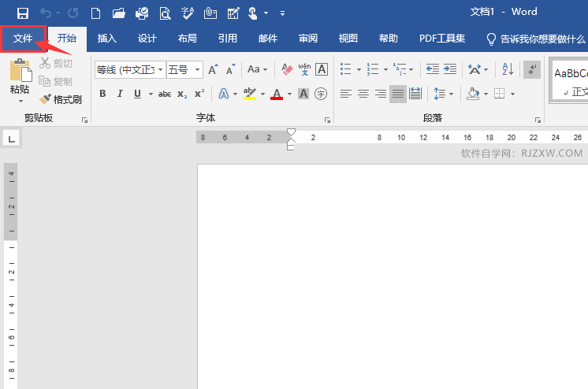
Task: Toggle italic formatting
Action: click(120, 94)
